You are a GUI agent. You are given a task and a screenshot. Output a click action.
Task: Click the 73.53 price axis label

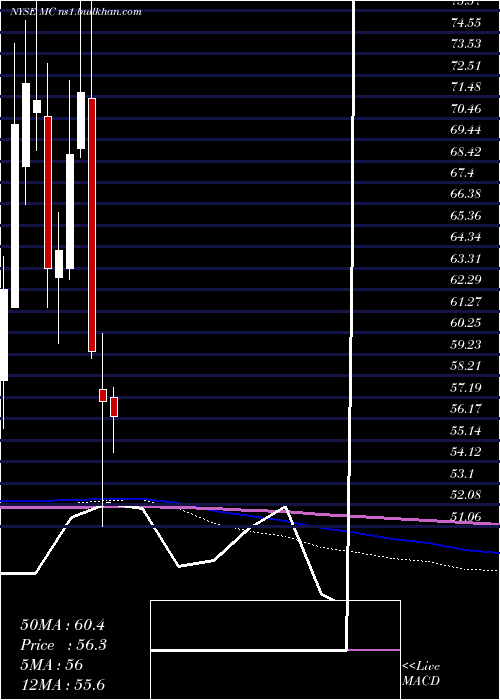466,44
